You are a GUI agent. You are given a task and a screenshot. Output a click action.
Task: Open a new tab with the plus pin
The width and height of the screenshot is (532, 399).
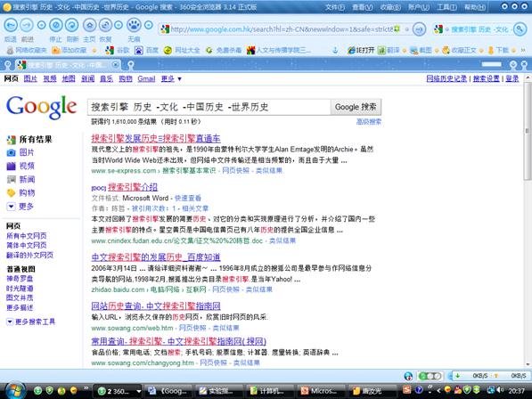pyautogui.click(x=131, y=64)
